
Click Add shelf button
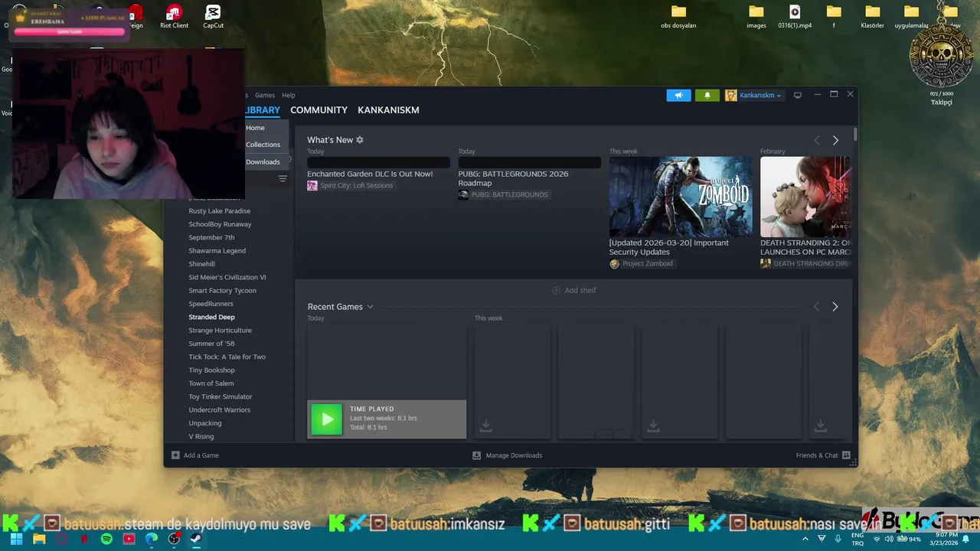point(574,290)
